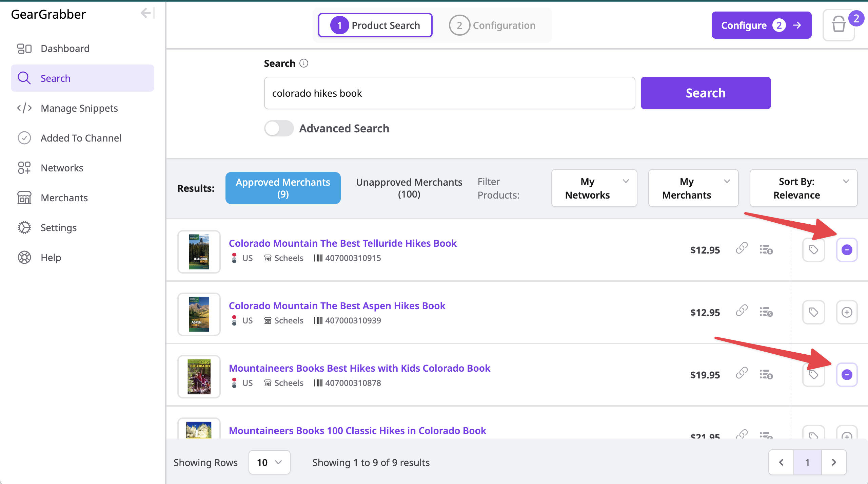Add Aspen Hikes Book with plus icon
The height and width of the screenshot is (484, 868).
coord(847,312)
